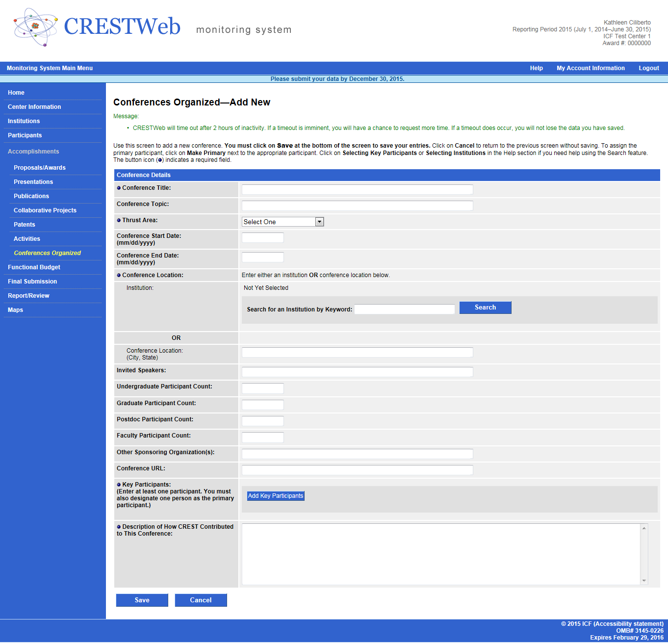
Task: Click Add Key Participants button
Action: [x=276, y=496]
